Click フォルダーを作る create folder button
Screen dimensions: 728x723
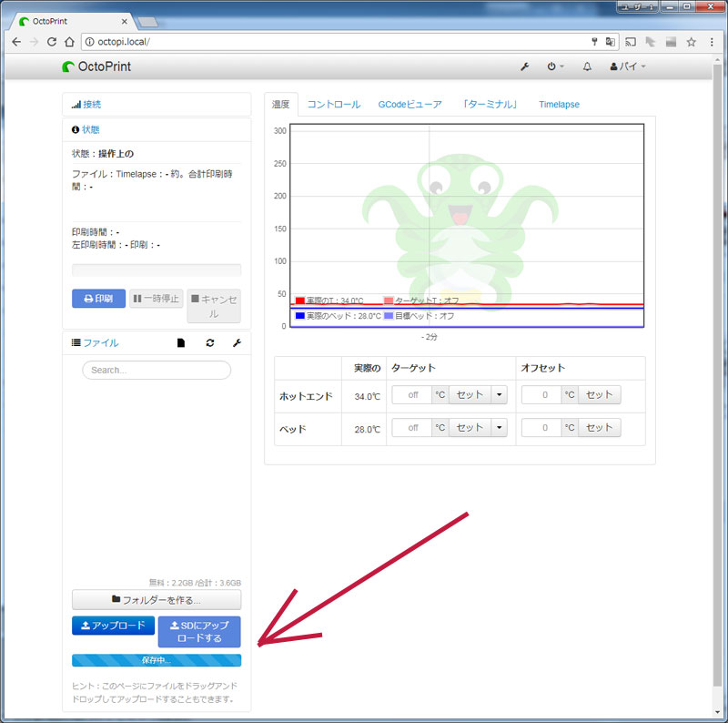(x=157, y=600)
